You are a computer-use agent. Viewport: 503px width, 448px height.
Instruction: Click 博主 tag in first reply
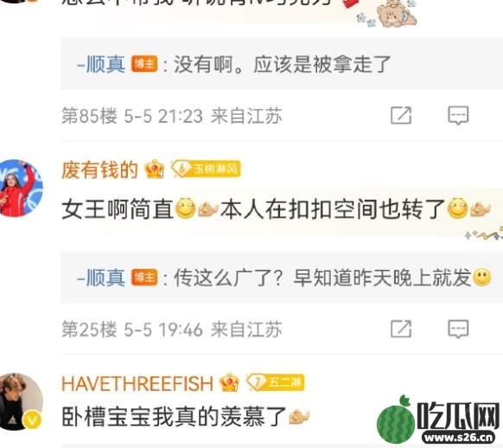[x=144, y=64]
